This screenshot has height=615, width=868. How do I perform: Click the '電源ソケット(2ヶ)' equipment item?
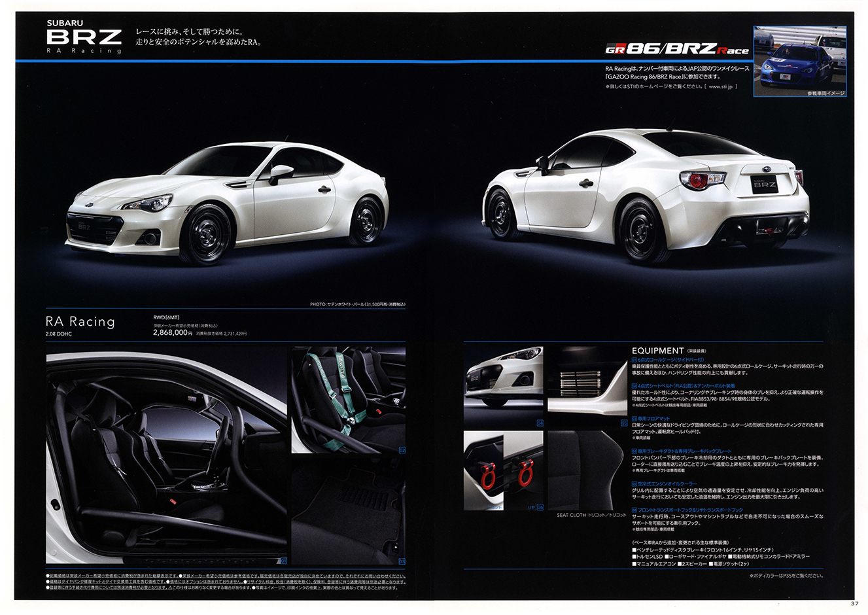point(731,563)
